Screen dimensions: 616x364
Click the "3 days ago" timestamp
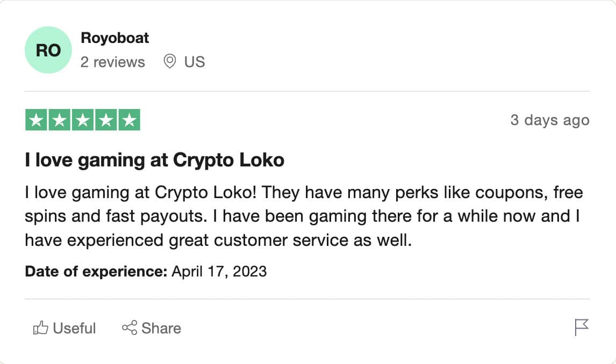pos(549,120)
